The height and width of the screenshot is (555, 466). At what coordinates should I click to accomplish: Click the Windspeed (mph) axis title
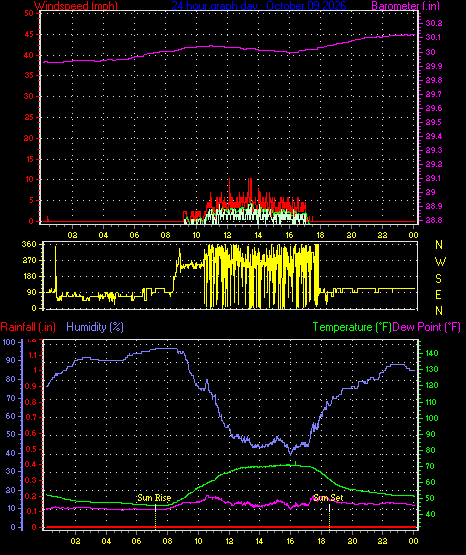point(76,6)
